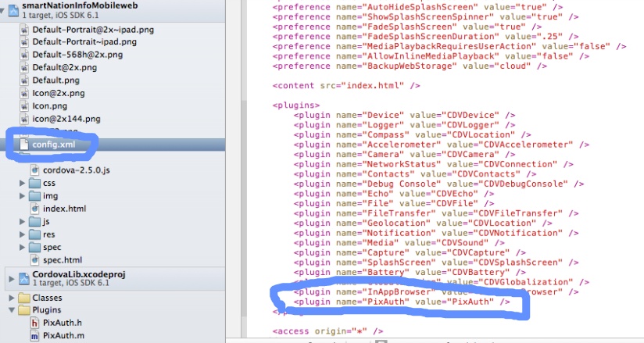Viewport: 644px width, 343px height.
Task: Click the PixAuth plugin line
Action: pyautogui.click(x=402, y=302)
